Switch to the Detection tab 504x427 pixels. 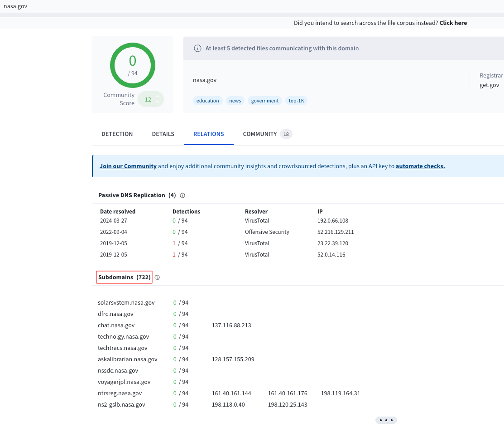click(117, 134)
